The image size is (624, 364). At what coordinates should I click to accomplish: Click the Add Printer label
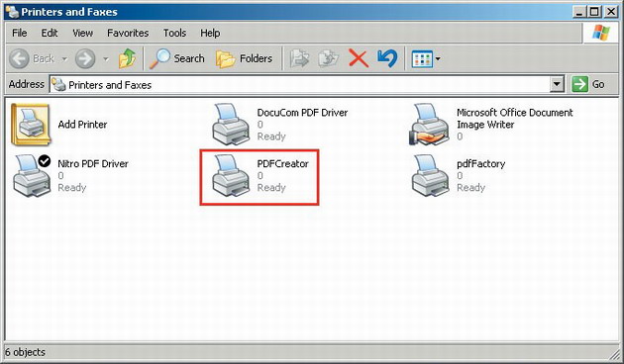coord(82,125)
